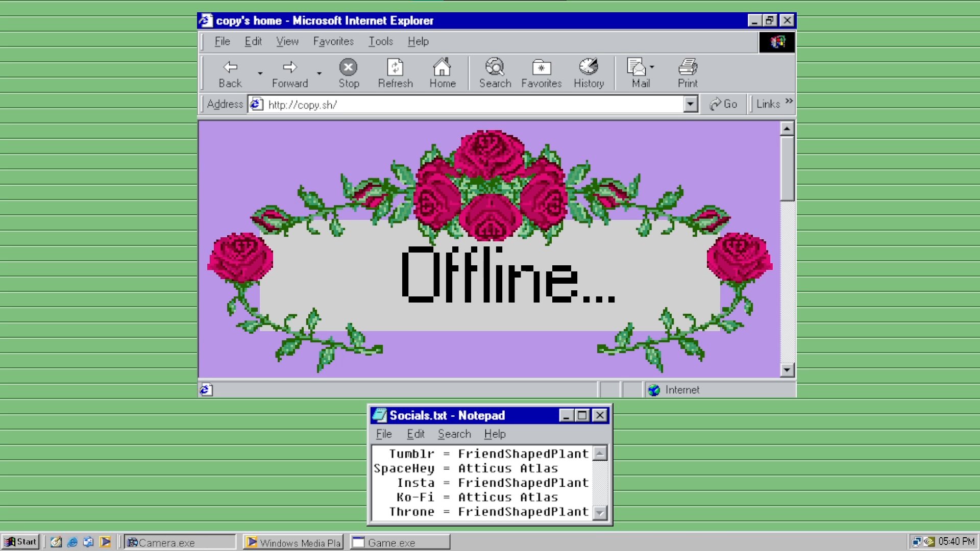Click the page icon in the IE status bar
This screenshot has height=551, width=980.
[x=206, y=390]
